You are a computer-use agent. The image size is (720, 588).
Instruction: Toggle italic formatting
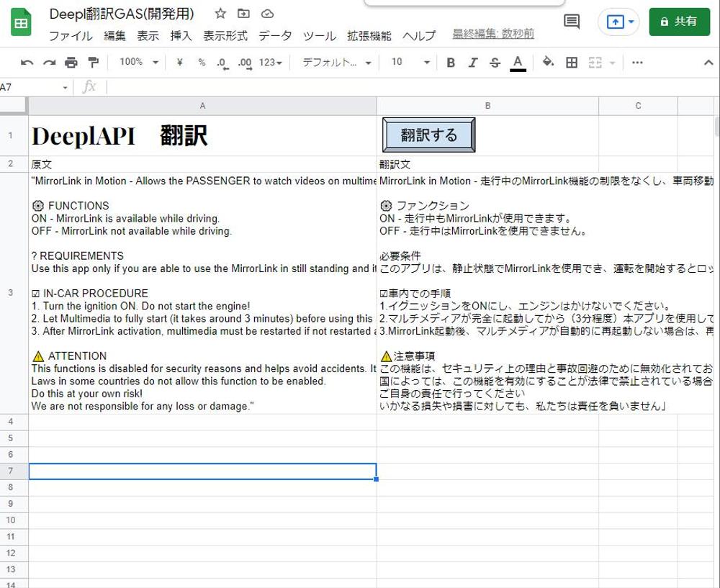[x=472, y=63]
